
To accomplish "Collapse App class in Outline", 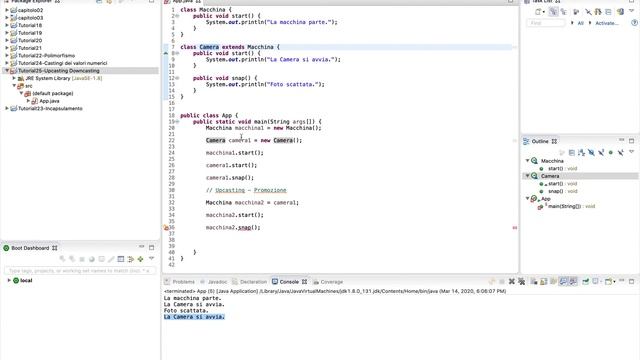I will (527, 198).
